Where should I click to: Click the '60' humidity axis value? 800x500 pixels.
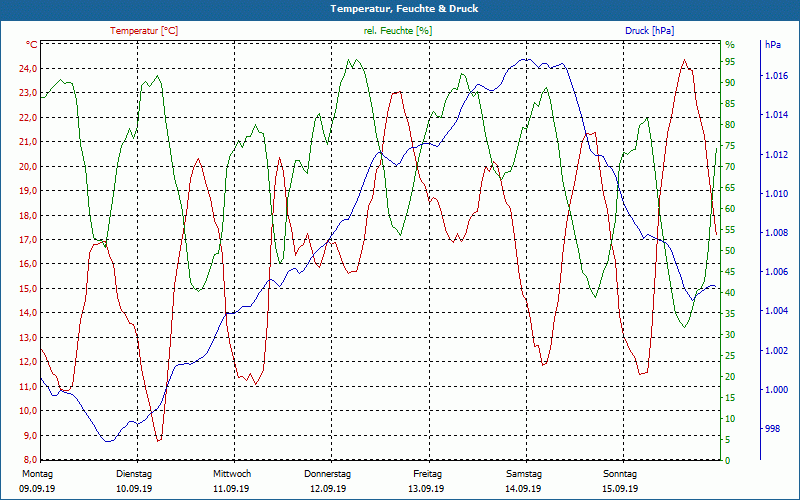pyautogui.click(x=730, y=209)
